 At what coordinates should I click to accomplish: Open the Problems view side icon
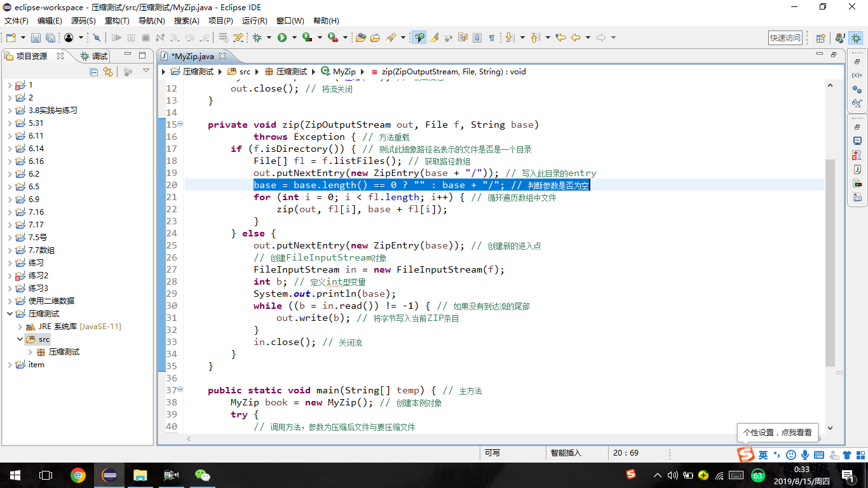click(x=857, y=154)
